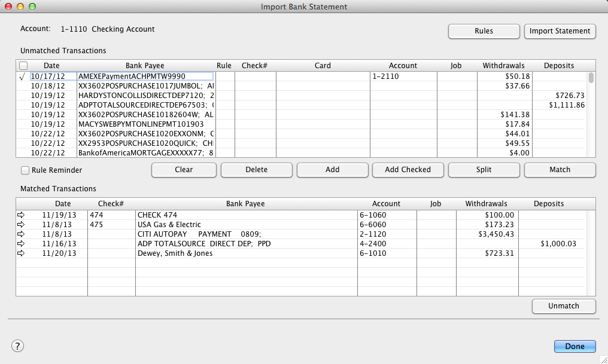
Task: Click the arrow icon beside CHECK 474
Action: click(22, 215)
